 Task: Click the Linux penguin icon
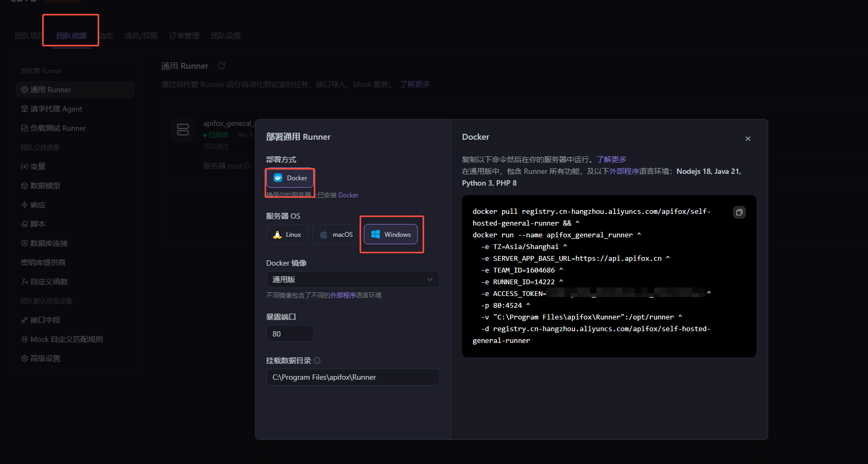coord(277,235)
